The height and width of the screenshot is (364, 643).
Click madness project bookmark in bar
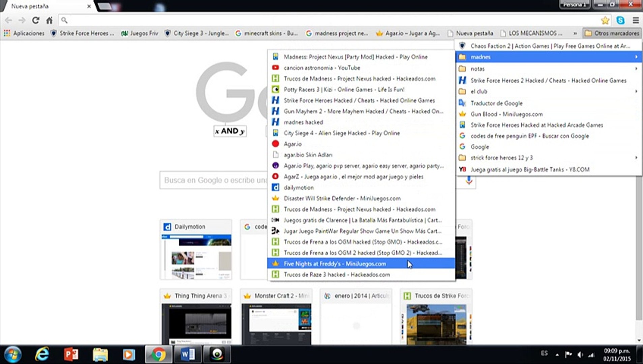(337, 33)
